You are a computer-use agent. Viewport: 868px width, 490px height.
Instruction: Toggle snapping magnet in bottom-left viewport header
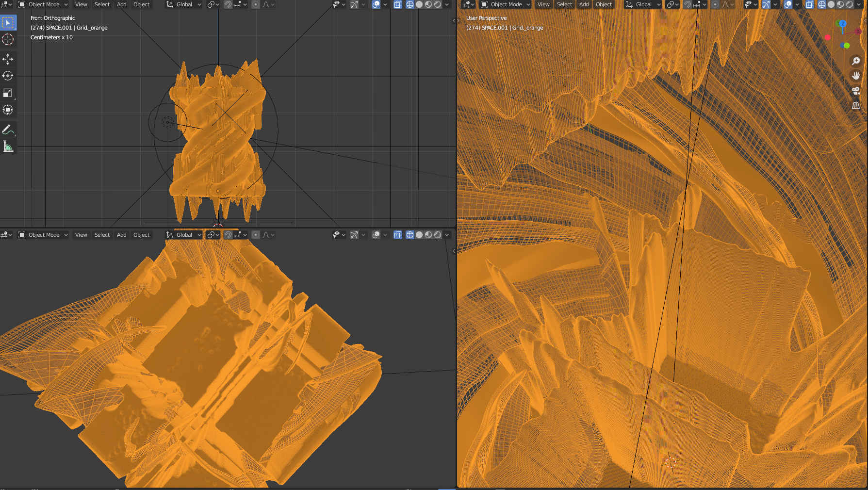[x=228, y=235]
